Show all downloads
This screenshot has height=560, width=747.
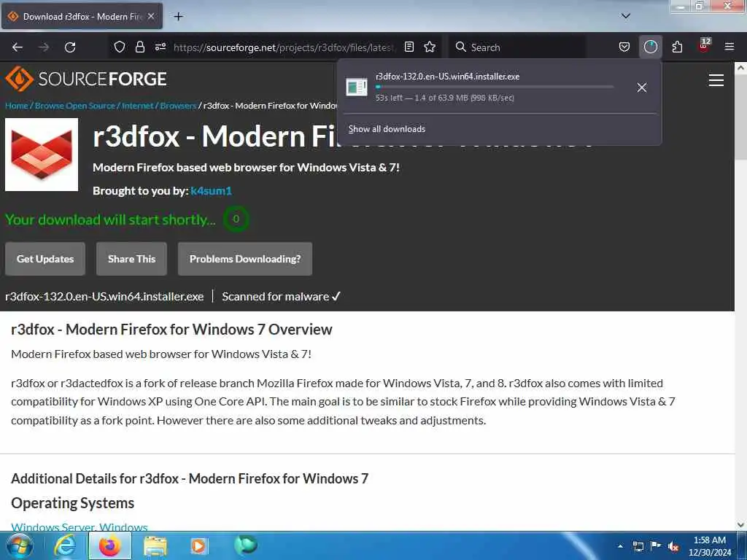pos(387,129)
